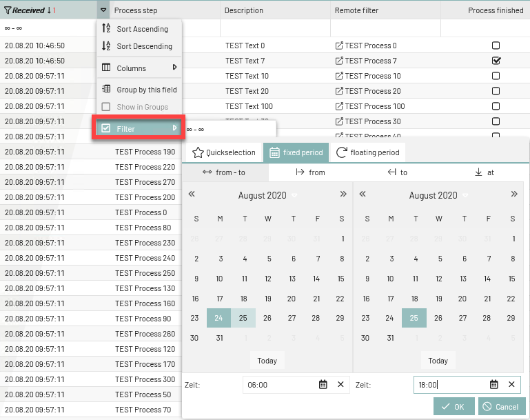Screen dimensions: 530x420
Task: Uncheck Process finished for TEST Process 7
Action: [496, 61]
